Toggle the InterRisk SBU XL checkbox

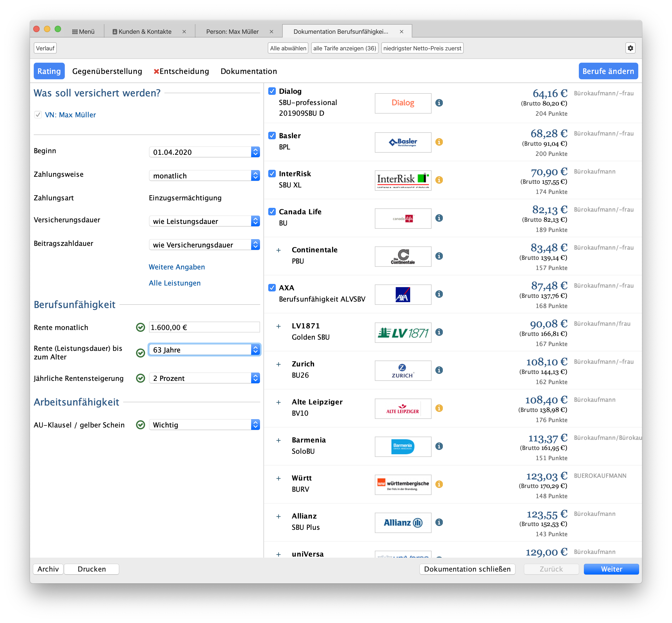[x=272, y=174]
